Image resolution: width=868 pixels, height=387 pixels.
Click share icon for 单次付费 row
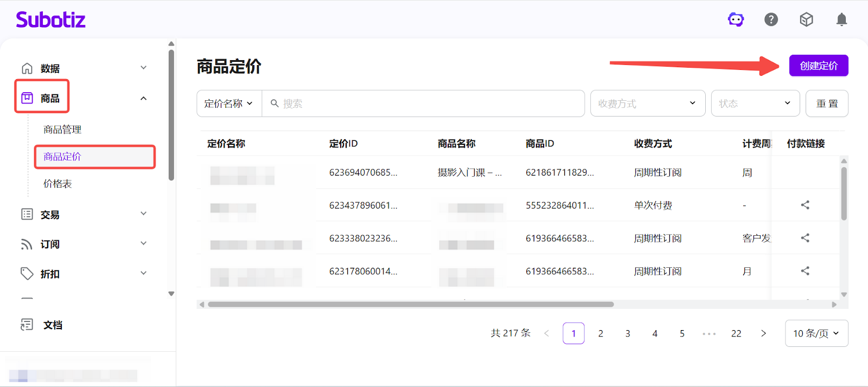click(805, 205)
